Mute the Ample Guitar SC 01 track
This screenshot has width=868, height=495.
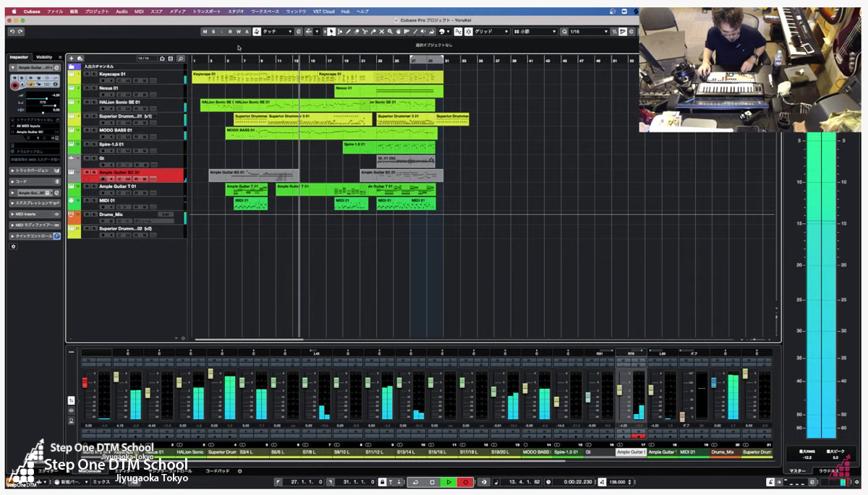point(86,172)
